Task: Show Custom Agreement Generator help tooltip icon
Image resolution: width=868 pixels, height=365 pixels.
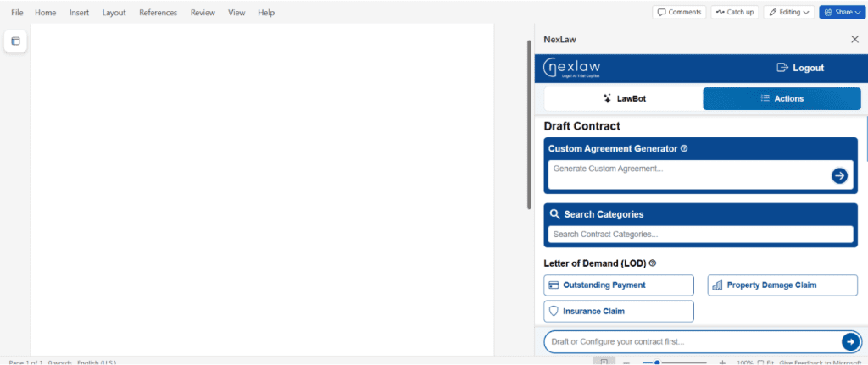Action: pyautogui.click(x=684, y=148)
